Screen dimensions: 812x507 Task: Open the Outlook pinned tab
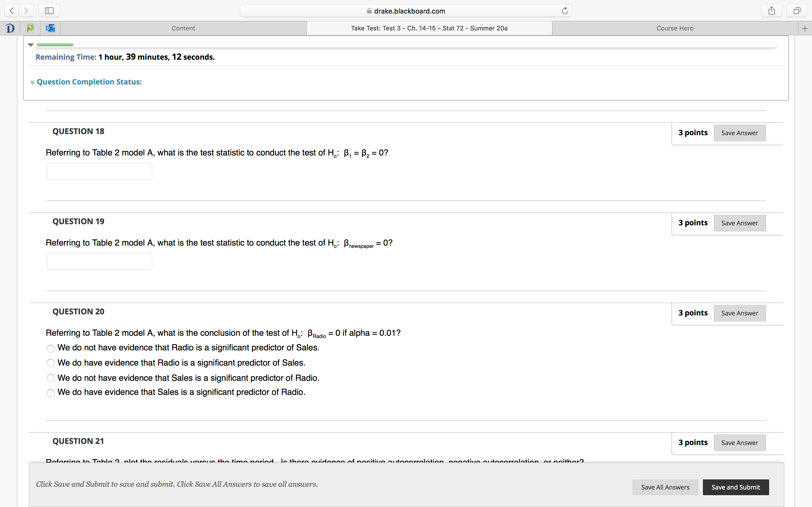click(x=50, y=28)
